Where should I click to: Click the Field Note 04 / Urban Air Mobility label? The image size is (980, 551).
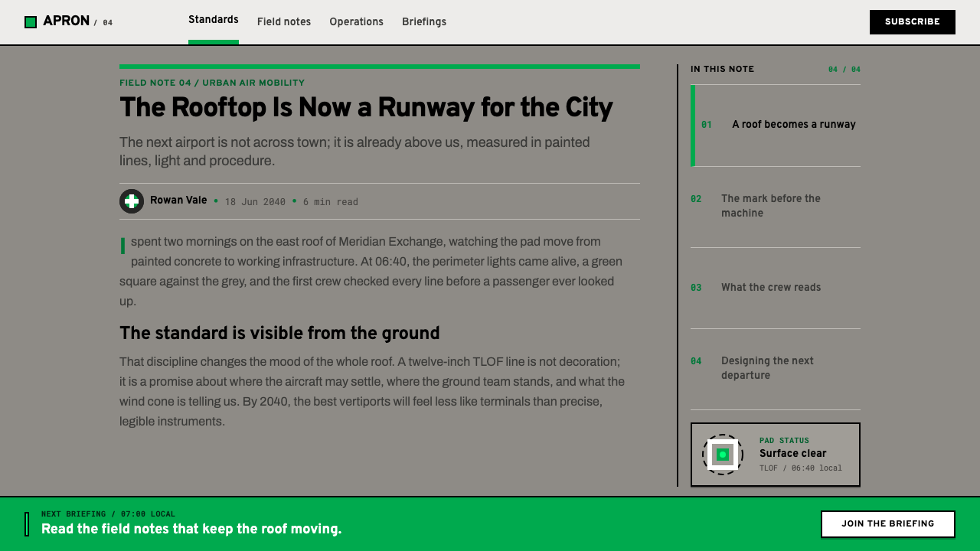(x=212, y=83)
